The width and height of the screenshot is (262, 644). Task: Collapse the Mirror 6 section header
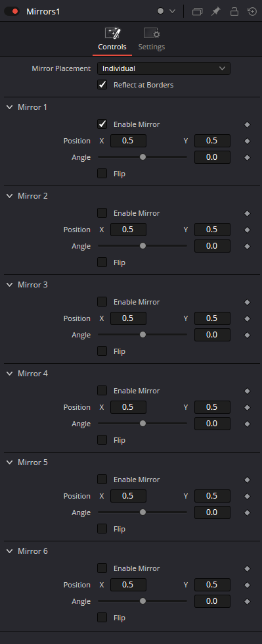pyautogui.click(x=10, y=551)
